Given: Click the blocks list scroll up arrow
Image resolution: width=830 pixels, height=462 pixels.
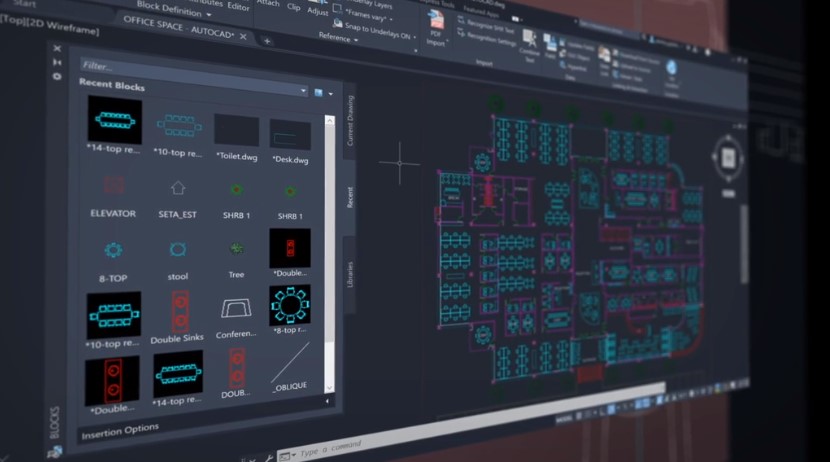Looking at the screenshot, I should click(329, 121).
